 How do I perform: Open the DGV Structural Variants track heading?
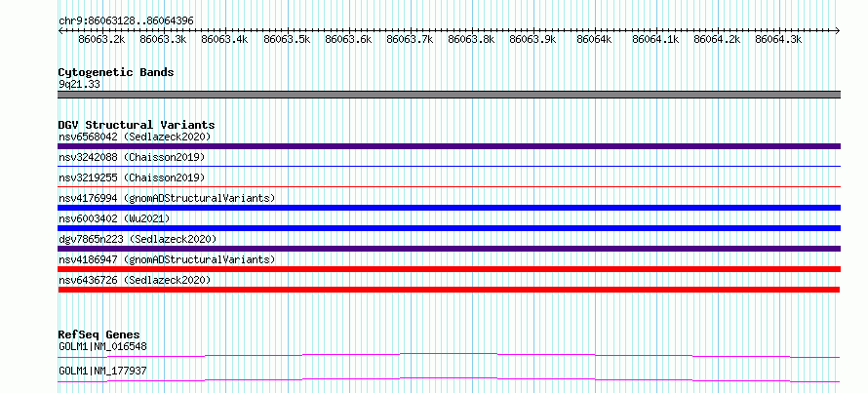point(137,125)
